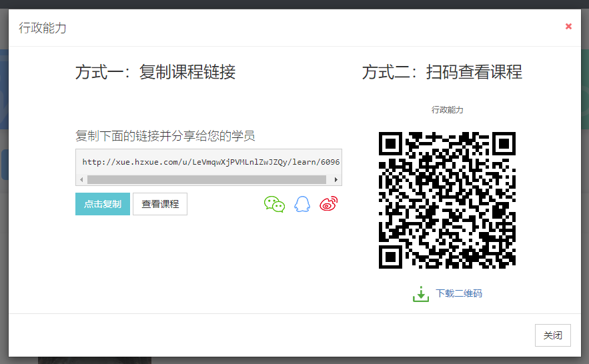Share the course link via WeChat icon

tap(274, 204)
